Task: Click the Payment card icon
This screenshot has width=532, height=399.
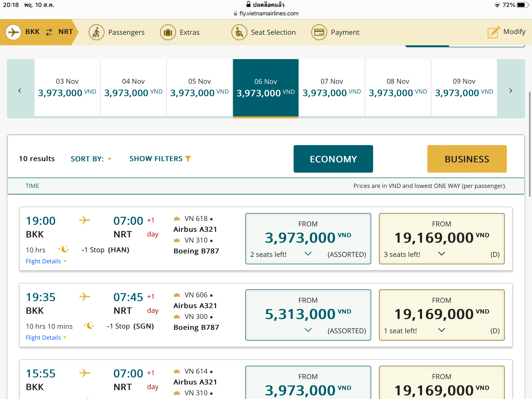Action: coord(319,32)
